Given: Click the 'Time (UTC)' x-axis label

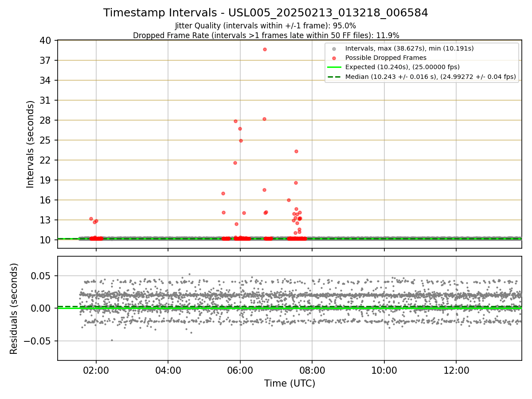Looking at the screenshot, I should (x=289, y=383).
